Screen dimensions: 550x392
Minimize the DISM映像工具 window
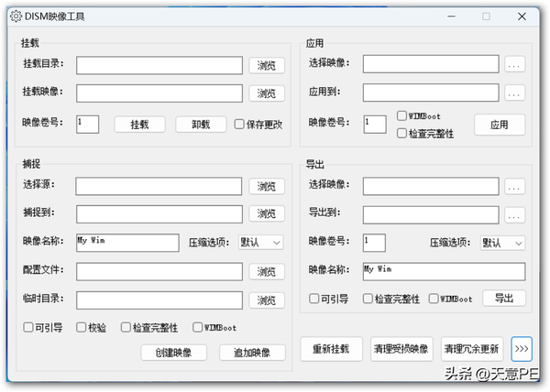[x=451, y=16]
